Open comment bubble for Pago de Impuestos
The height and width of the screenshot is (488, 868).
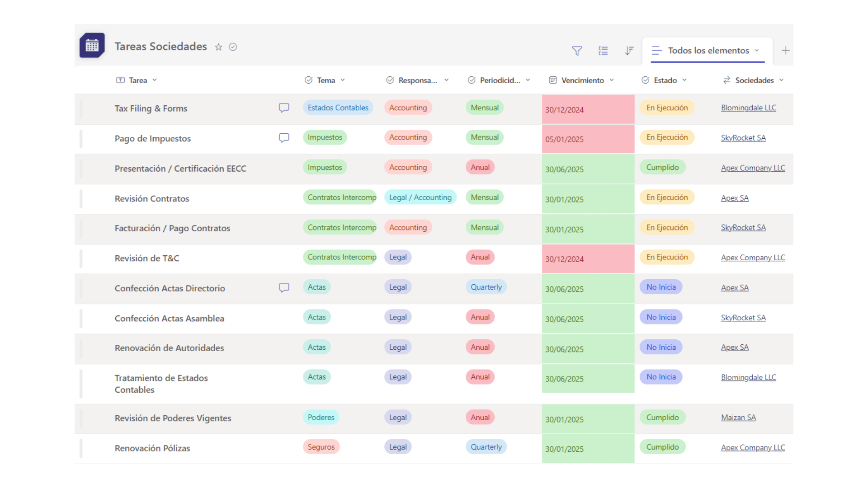pyautogui.click(x=284, y=137)
